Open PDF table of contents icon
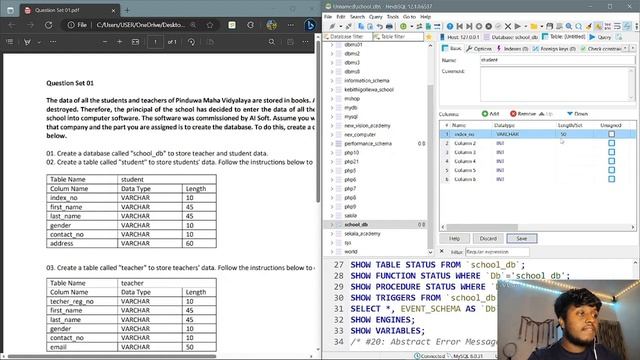 (10, 42)
